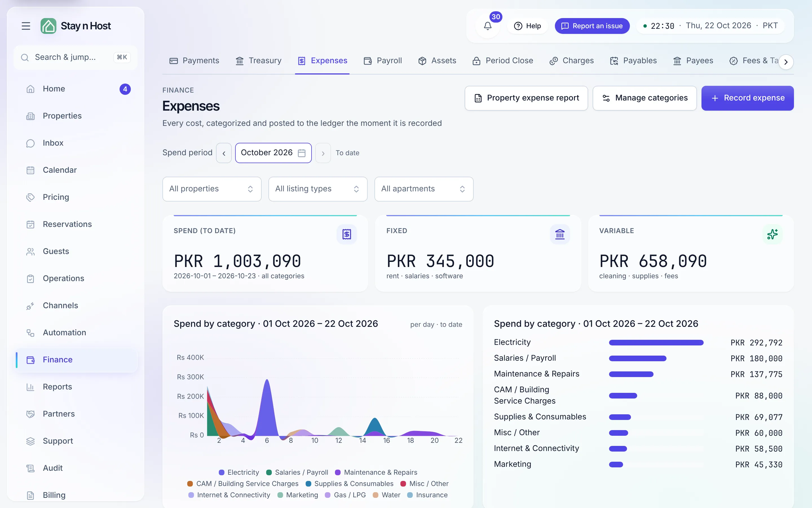
Task: Switch to the Payments tab
Action: 194,61
